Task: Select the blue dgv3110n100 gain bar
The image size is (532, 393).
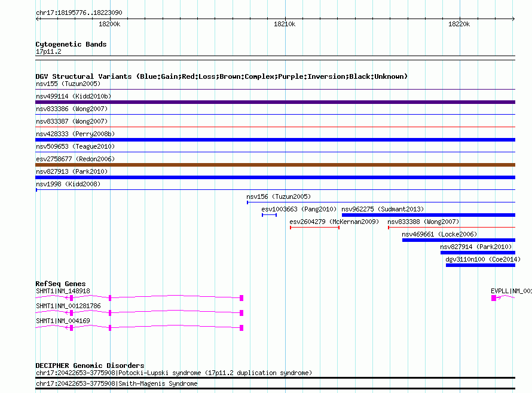Action: [481, 265]
